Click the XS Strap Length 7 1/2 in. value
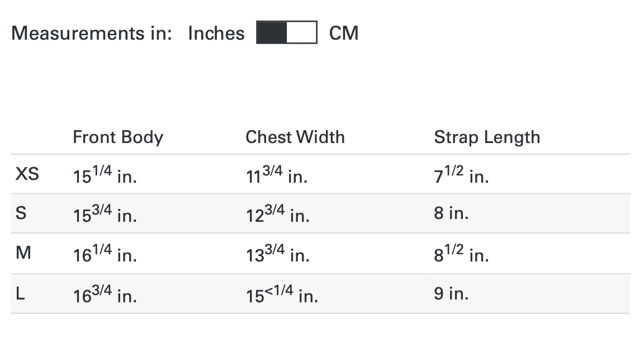Image resolution: width=644 pixels, height=352 pixels. 461,175
